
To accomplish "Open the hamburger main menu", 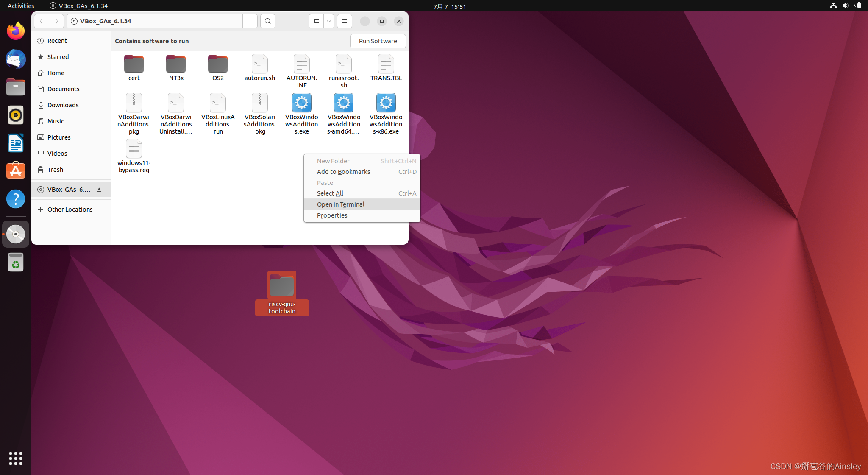I will pyautogui.click(x=344, y=21).
